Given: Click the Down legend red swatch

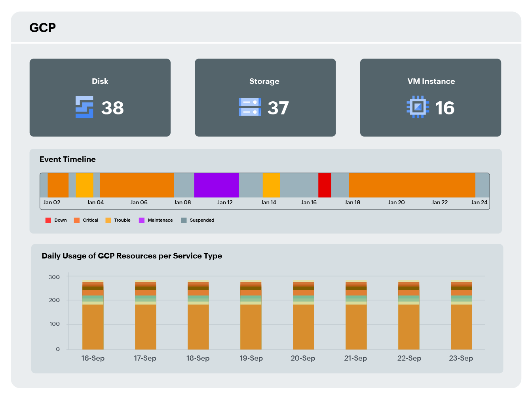Looking at the screenshot, I should (48, 220).
